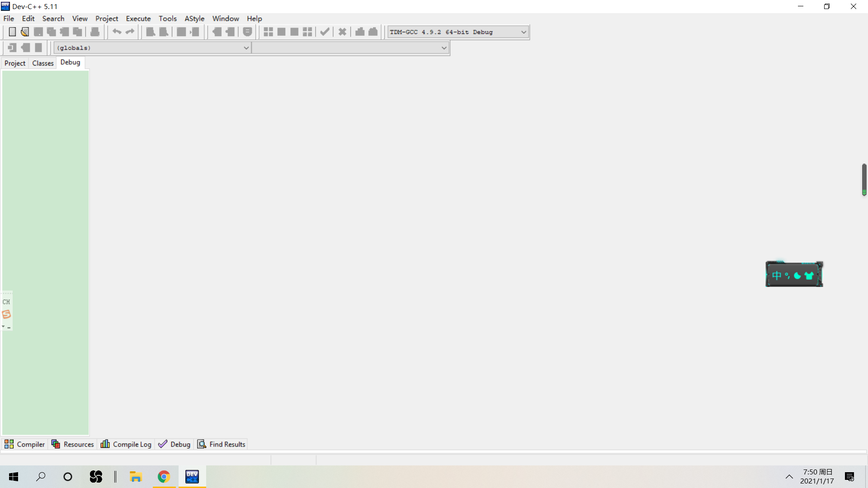Screen dimensions: 868x488
Task: Click the Undo arrow icon
Action: click(x=117, y=32)
